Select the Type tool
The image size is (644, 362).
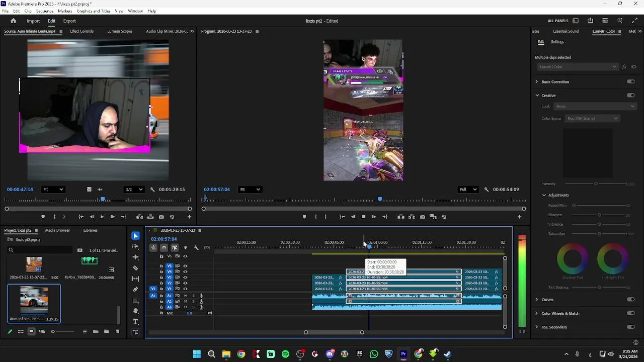coord(135,321)
